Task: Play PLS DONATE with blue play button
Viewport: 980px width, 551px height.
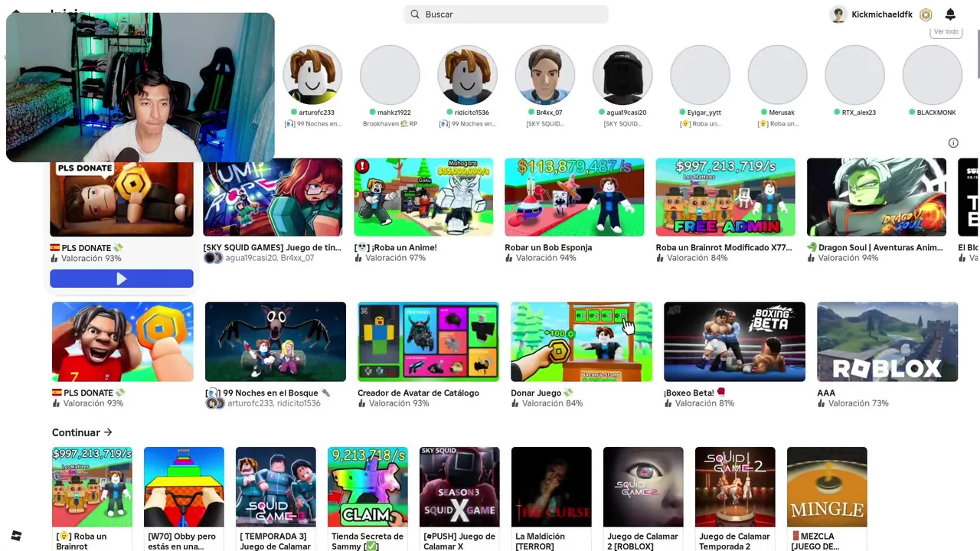Action: pyautogui.click(x=122, y=279)
